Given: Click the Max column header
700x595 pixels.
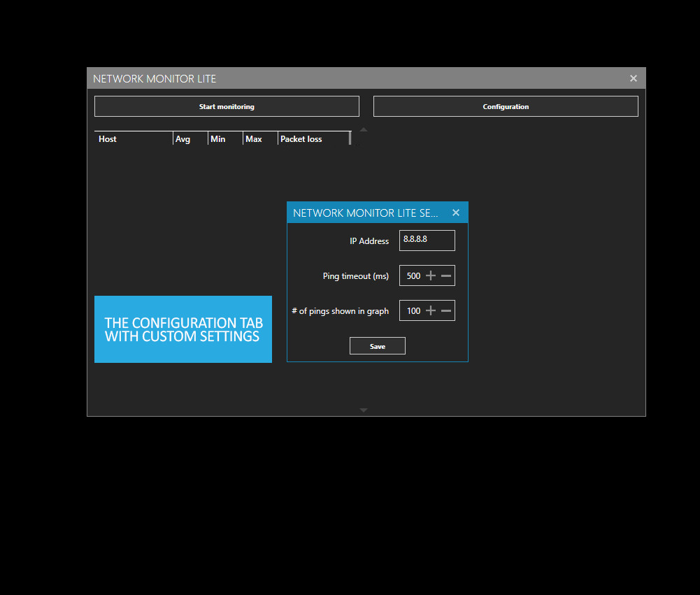Looking at the screenshot, I should (x=259, y=138).
